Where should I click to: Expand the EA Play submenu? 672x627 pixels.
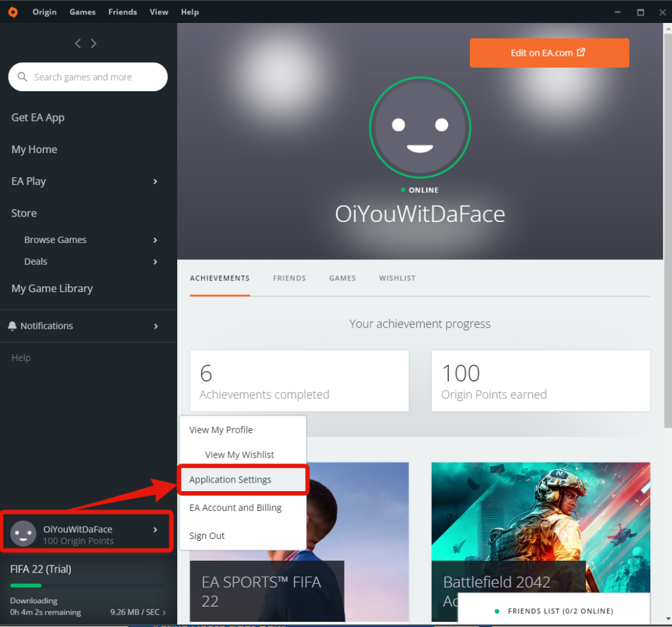pos(155,181)
